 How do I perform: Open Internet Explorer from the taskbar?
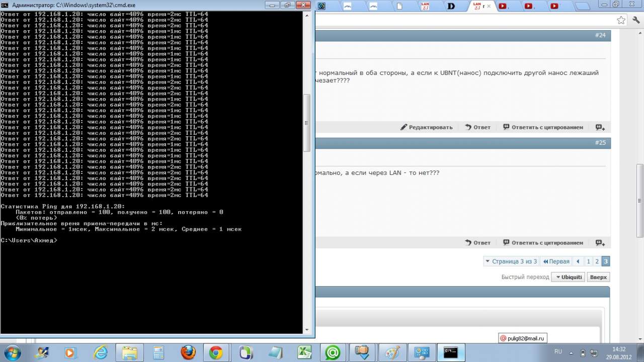(100, 353)
